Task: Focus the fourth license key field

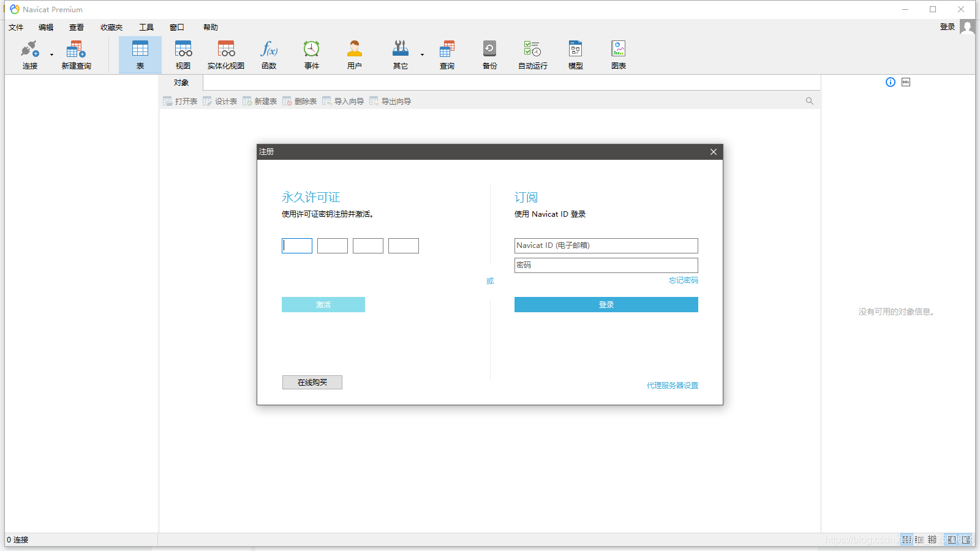Action: tap(404, 246)
